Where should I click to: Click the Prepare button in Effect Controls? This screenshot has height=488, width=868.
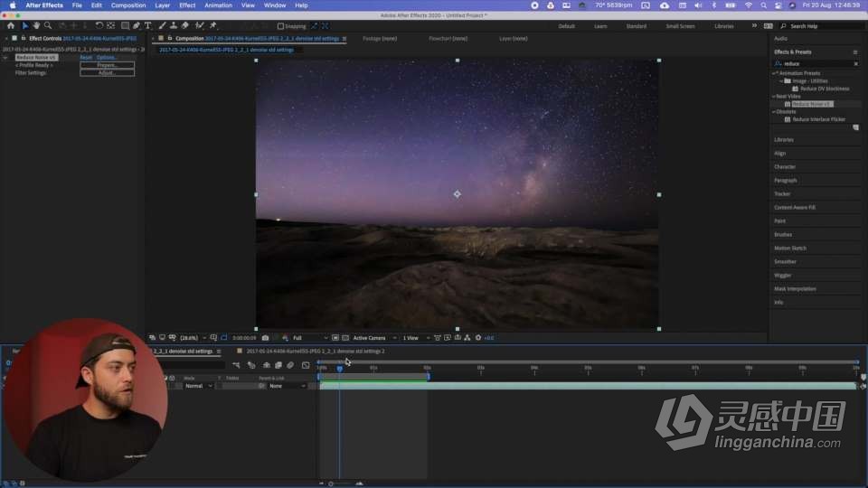tap(107, 65)
